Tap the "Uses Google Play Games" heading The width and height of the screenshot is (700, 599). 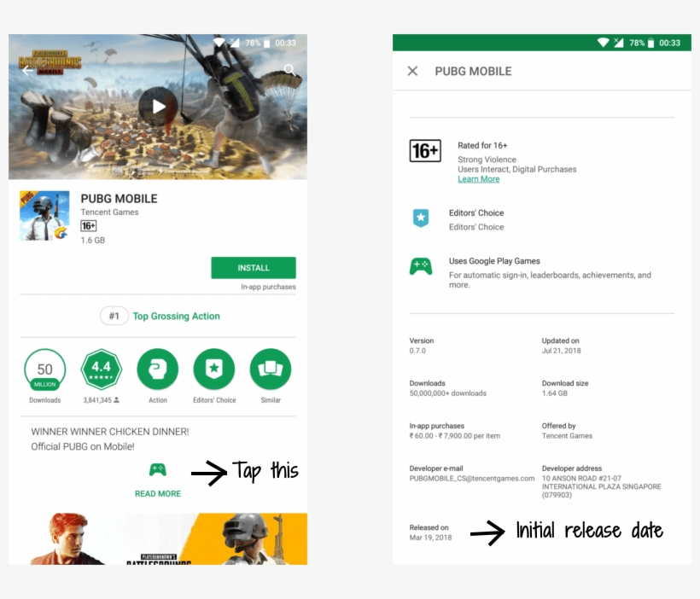494,261
